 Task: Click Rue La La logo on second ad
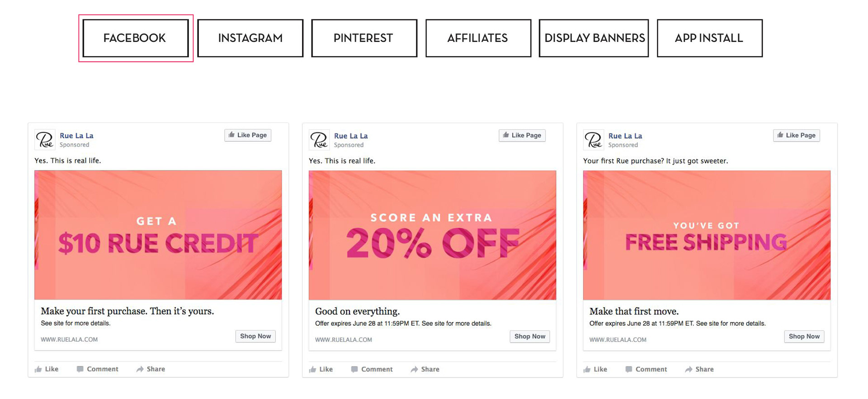tap(320, 140)
